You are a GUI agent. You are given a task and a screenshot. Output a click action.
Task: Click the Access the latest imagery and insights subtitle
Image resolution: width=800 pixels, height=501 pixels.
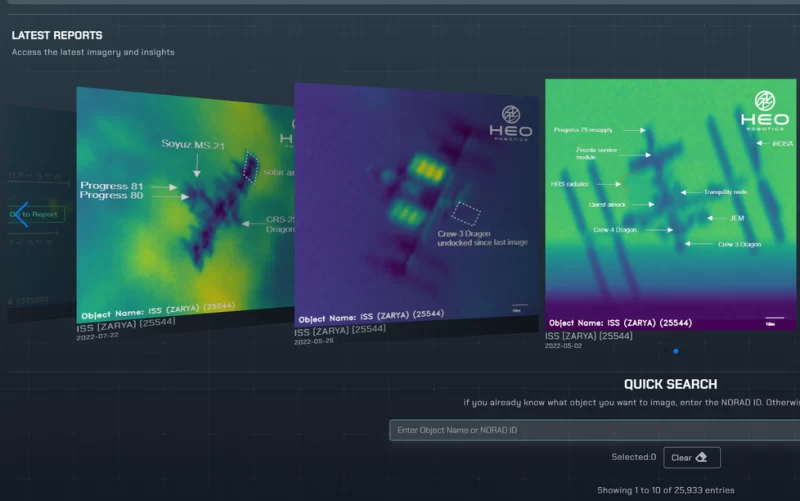pos(93,52)
